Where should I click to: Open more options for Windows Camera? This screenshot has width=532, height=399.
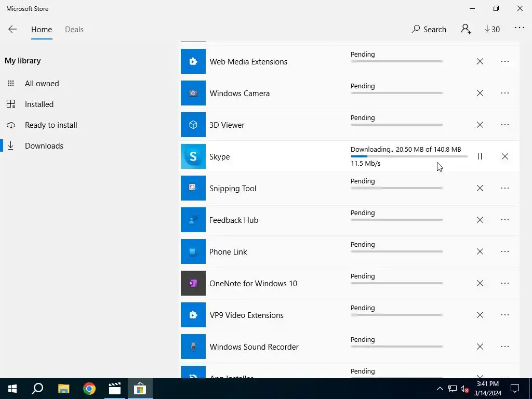coord(505,93)
